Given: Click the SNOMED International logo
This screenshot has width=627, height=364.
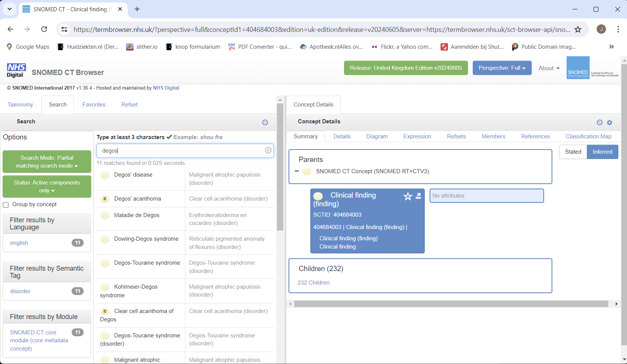Looking at the screenshot, I should (x=578, y=68).
